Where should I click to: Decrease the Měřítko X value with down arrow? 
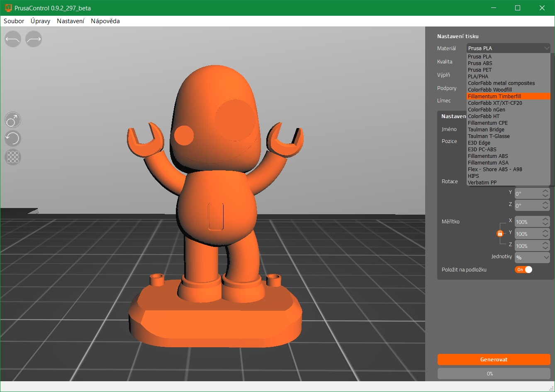[x=545, y=225]
